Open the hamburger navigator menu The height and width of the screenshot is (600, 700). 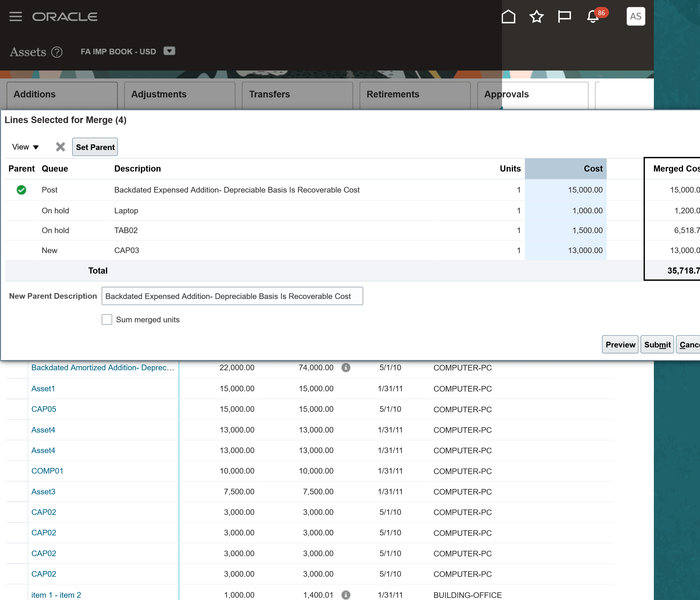click(x=16, y=17)
